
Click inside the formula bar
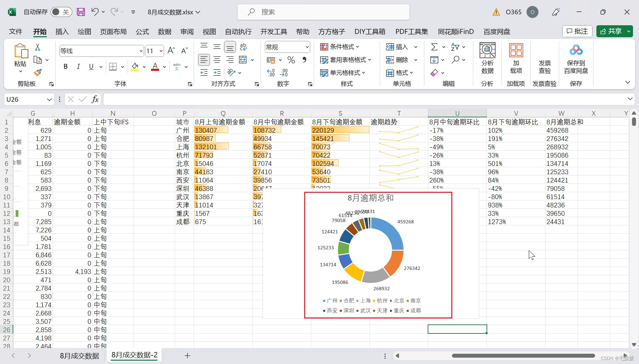tap(364, 99)
